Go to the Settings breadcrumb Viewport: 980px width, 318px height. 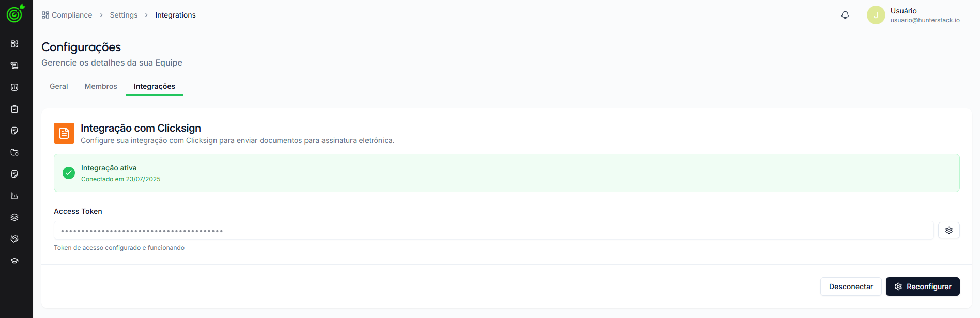coord(124,15)
